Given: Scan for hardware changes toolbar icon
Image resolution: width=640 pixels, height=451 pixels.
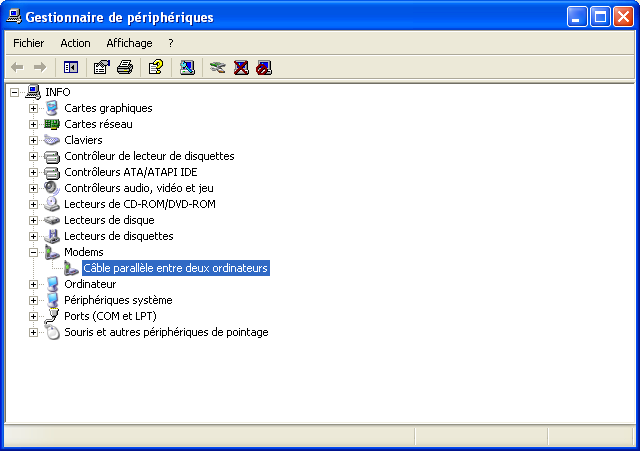Looking at the screenshot, I should click(x=187, y=67).
